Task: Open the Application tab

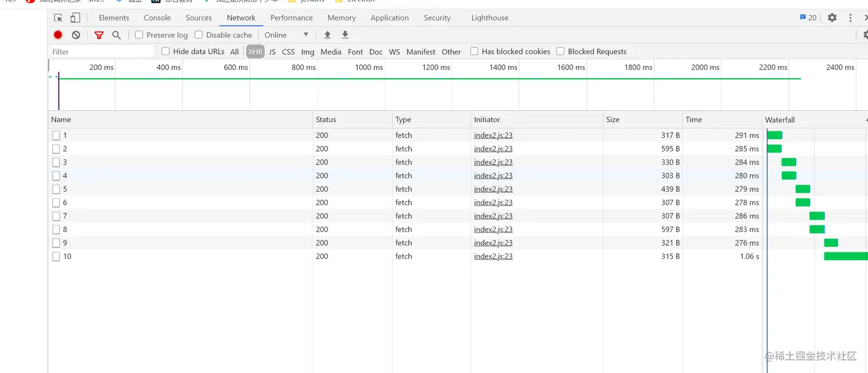Action: tap(390, 18)
